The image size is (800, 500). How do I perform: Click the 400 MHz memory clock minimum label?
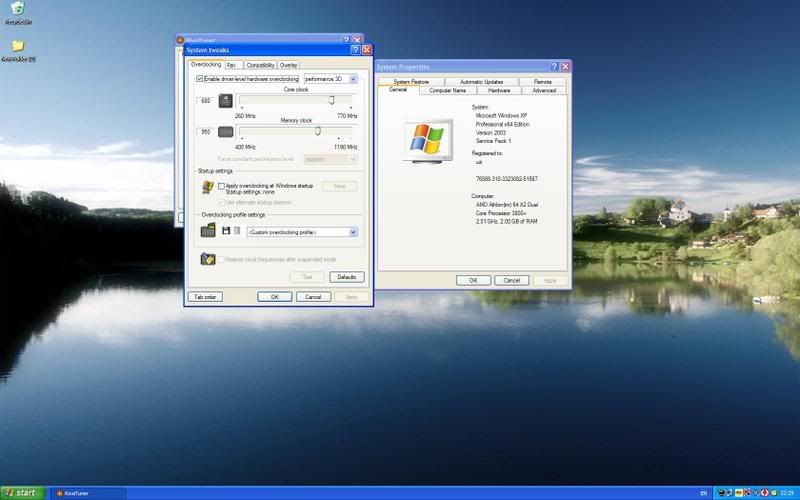(x=245, y=147)
